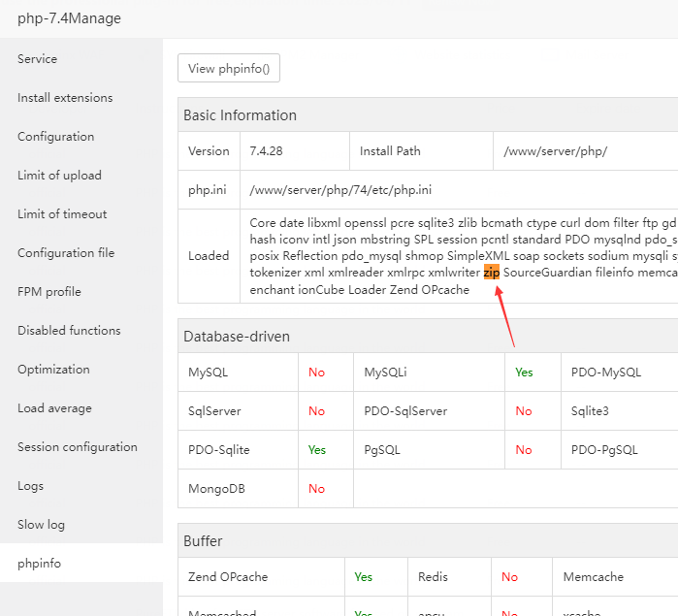Open the Configuration menu item
This screenshot has width=678, height=616.
click(x=56, y=137)
